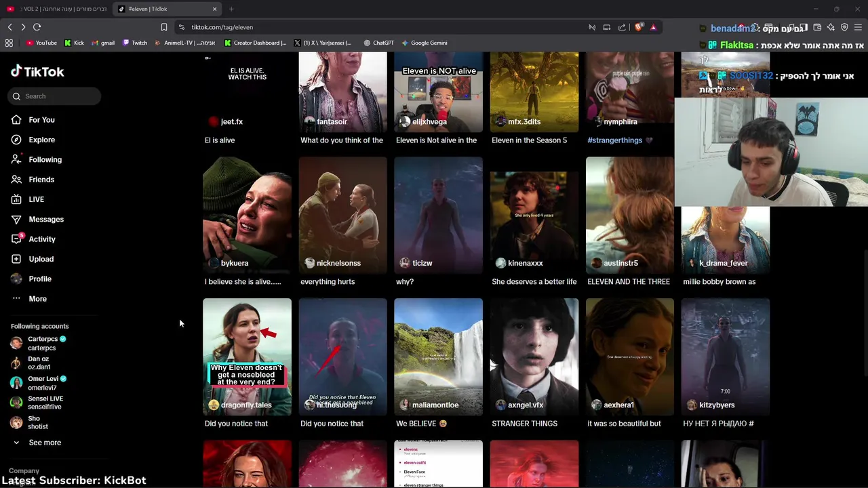The width and height of the screenshot is (868, 488).
Task: Click the Brave Shields lion icon
Action: click(638, 27)
